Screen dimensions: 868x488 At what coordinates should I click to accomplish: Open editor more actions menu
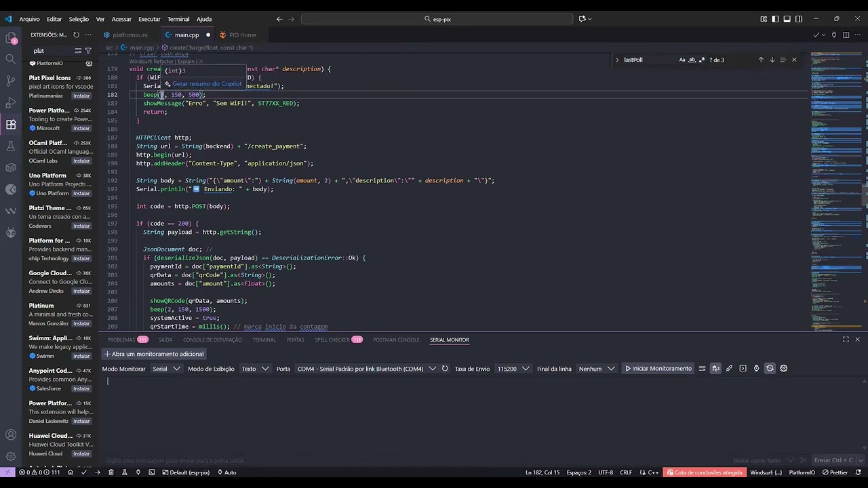(857, 35)
